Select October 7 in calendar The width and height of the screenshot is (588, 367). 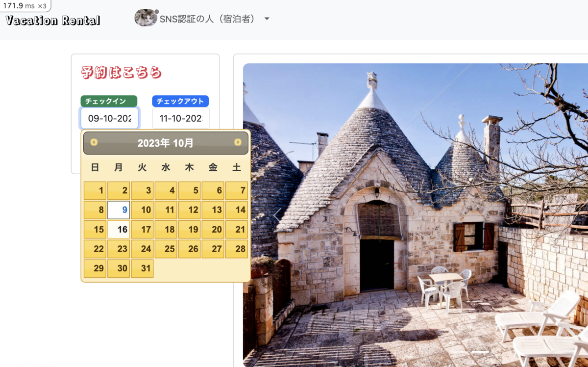(237, 190)
